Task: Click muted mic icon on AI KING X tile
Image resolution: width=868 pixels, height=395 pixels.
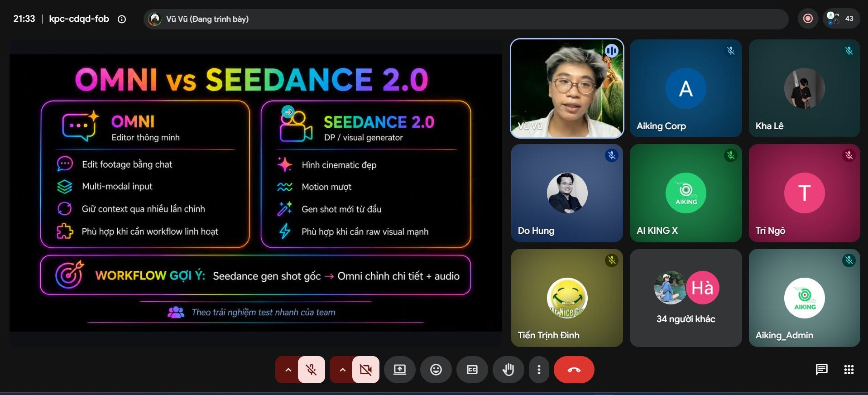Action: click(730, 155)
